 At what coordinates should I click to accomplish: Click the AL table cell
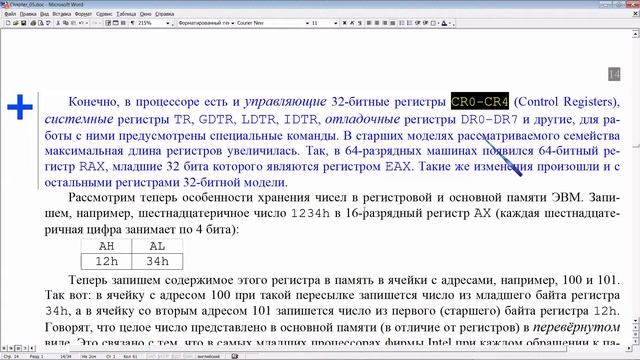tap(158, 246)
